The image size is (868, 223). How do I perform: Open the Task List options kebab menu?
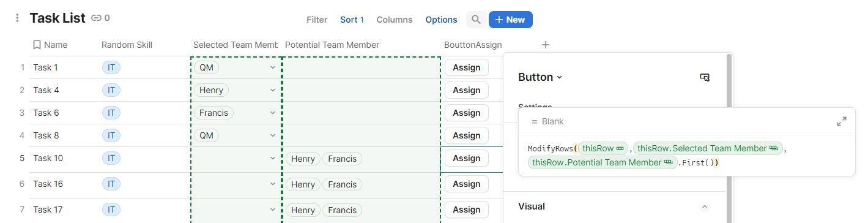point(18,18)
